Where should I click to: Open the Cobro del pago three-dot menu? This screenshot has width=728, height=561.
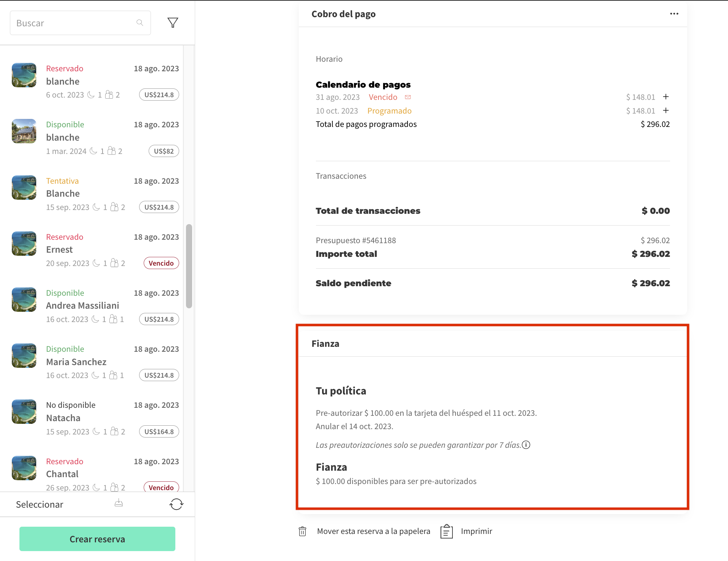[x=674, y=14]
